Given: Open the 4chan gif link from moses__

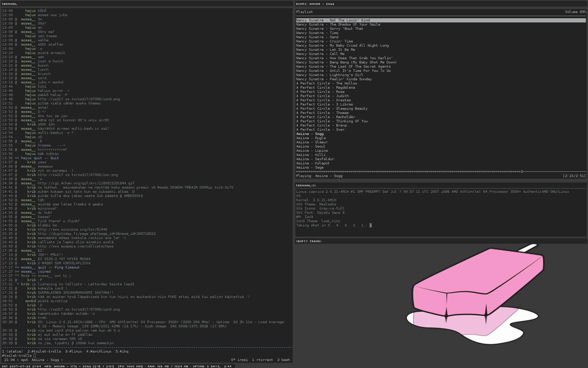Looking at the screenshot, I should (86, 183).
